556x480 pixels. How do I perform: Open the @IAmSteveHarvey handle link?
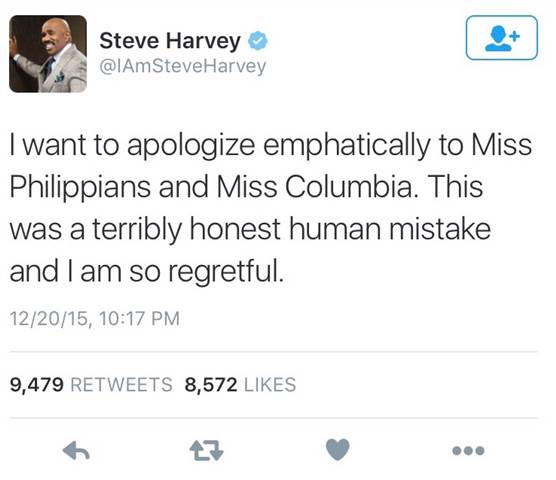(183, 66)
